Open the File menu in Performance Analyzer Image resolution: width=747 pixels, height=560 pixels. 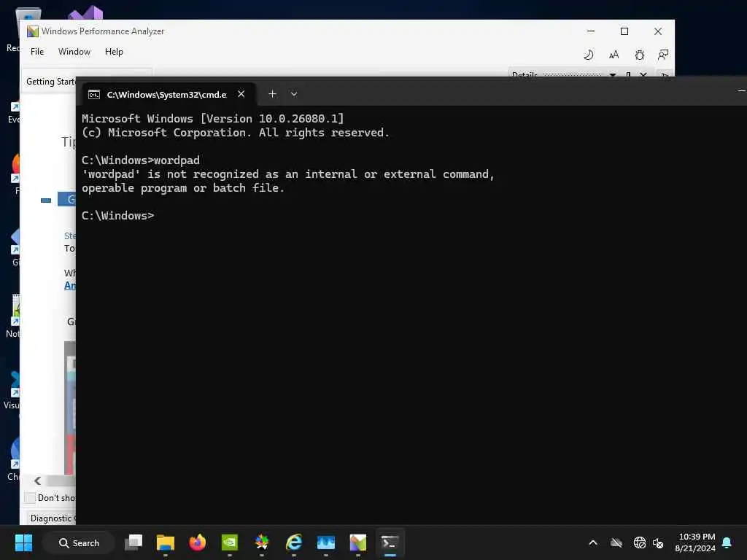[x=37, y=52]
